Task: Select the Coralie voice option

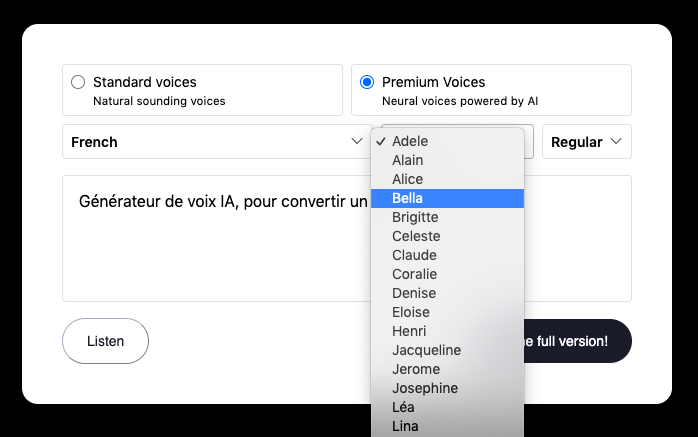Action: 414,274
